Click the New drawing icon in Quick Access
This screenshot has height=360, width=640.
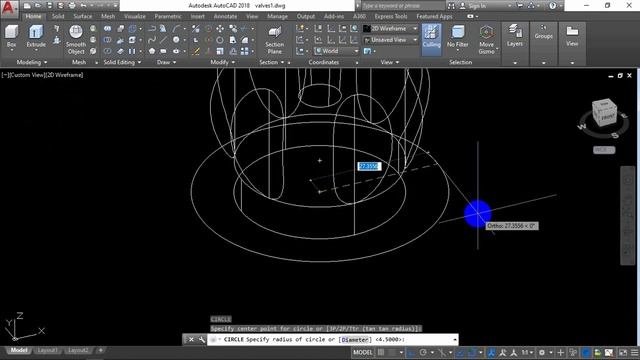(x=27, y=6)
